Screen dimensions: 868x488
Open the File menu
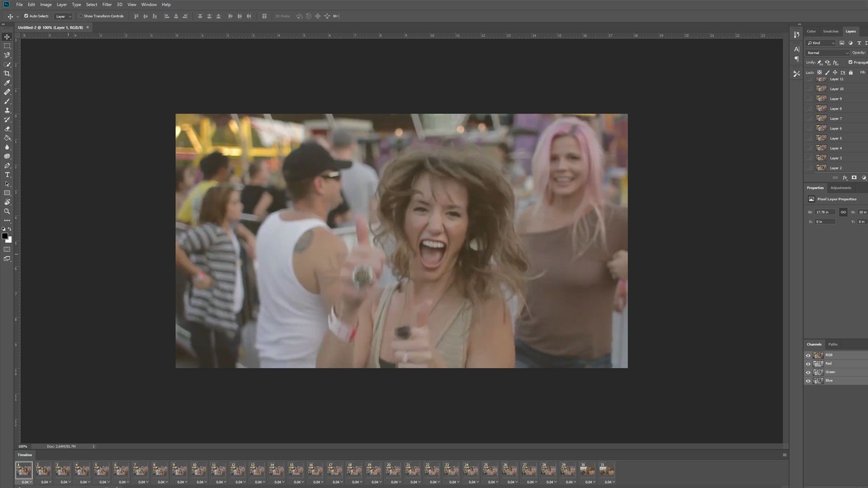[x=19, y=4]
